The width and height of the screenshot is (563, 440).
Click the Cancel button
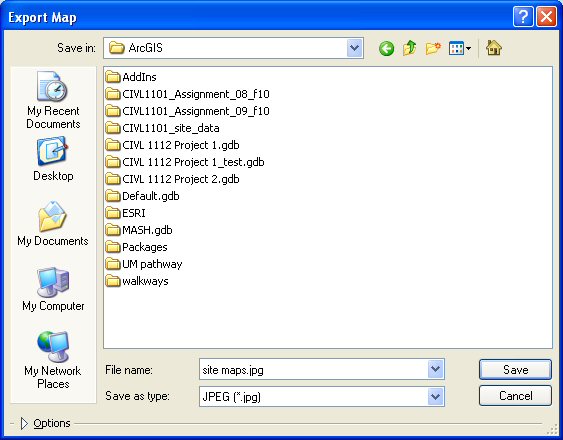click(x=515, y=396)
